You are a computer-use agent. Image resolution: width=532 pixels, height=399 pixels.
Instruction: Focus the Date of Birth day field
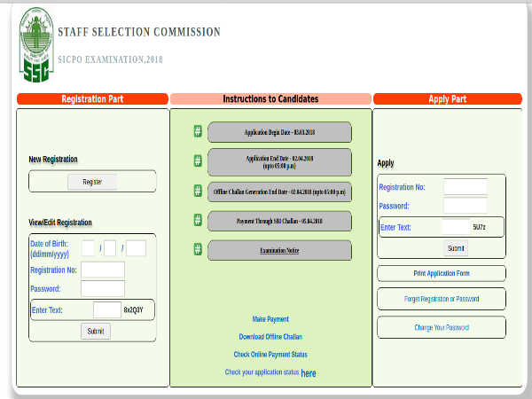88,248
